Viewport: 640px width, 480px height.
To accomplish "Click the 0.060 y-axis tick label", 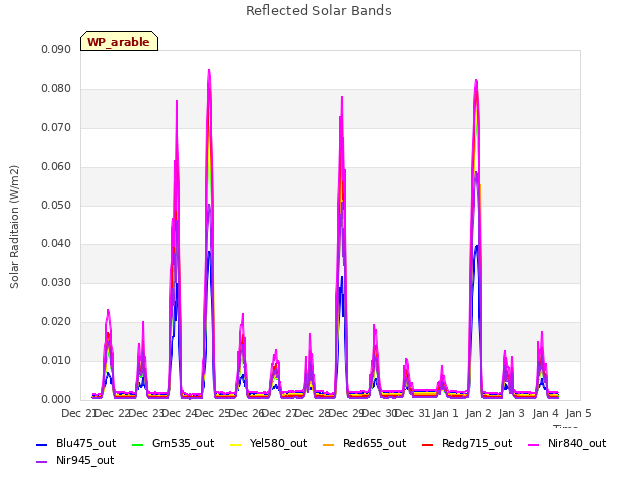I will [x=56, y=167].
